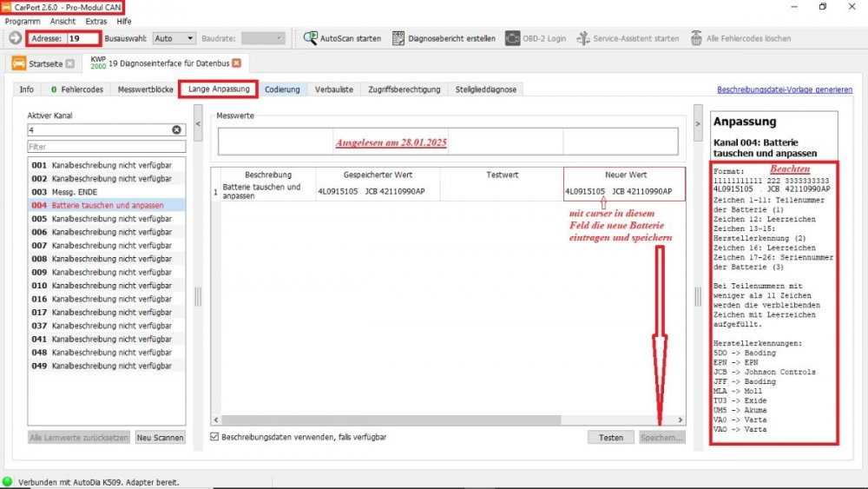Click Beschreibungsdatei-Vorlage generieren link
The image size is (868, 489).
click(x=785, y=89)
